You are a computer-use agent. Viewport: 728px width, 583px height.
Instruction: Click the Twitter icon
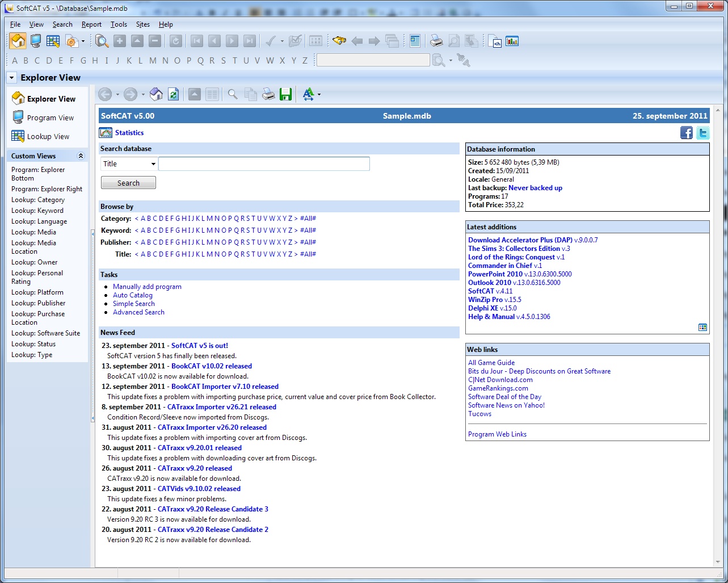click(703, 133)
